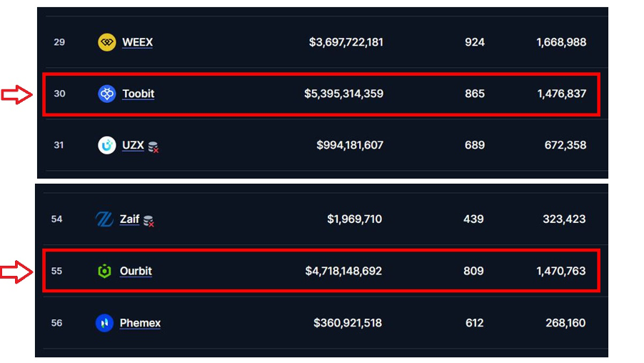Image resolution: width=644 pixels, height=363 pixels.
Task: Click Toobit's volume $5,395,314,359
Action: tap(343, 94)
